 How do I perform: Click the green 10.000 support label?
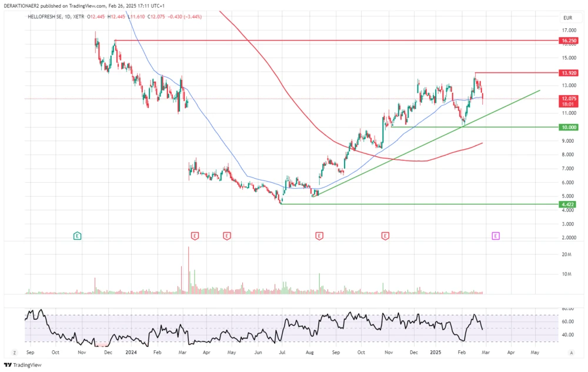(569, 127)
